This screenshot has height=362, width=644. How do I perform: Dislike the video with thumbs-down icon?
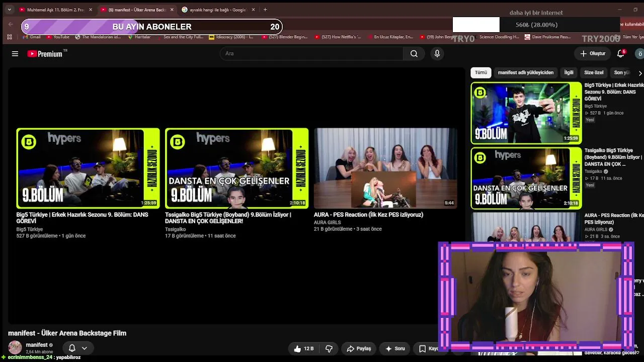329,348
